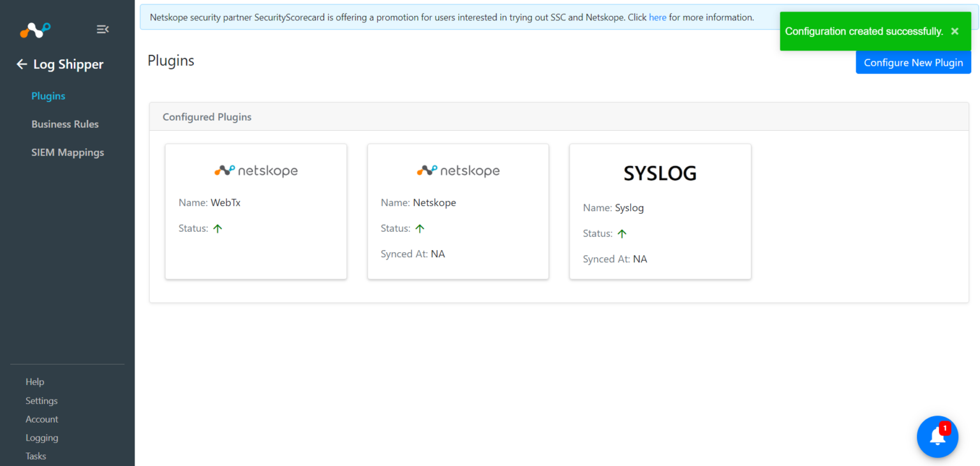Open Settings from the sidebar
Image resolution: width=980 pixels, height=466 pixels.
click(x=41, y=400)
